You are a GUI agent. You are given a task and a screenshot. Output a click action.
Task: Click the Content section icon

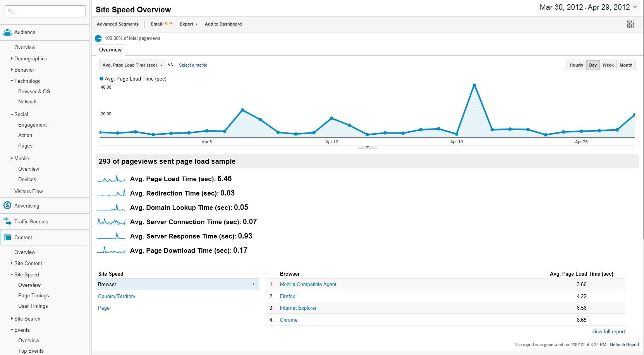[x=7, y=237]
